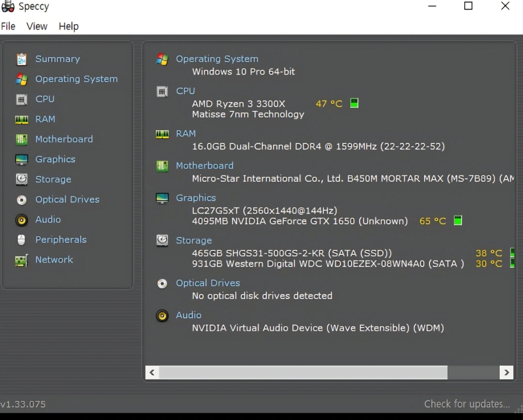Open the File menu

(x=8, y=26)
